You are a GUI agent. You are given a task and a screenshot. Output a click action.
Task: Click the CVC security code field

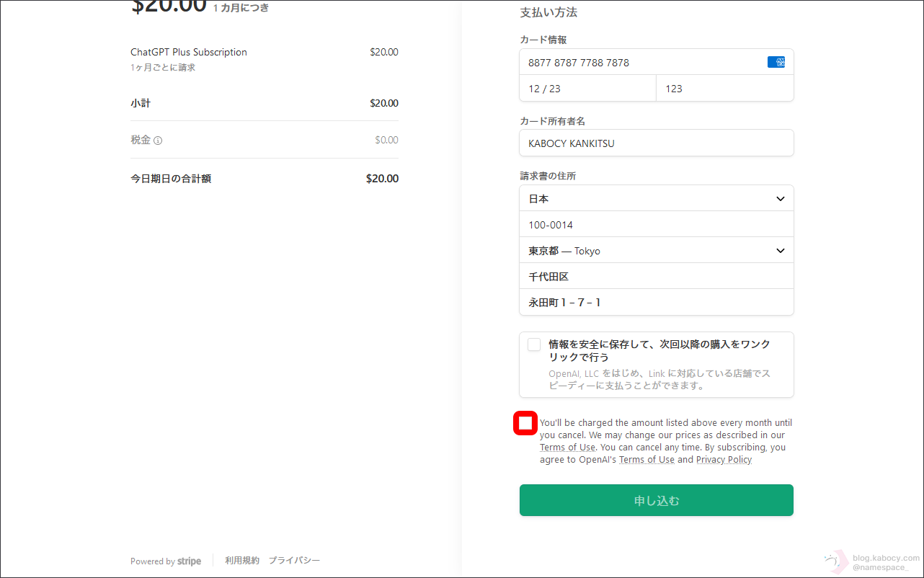724,89
